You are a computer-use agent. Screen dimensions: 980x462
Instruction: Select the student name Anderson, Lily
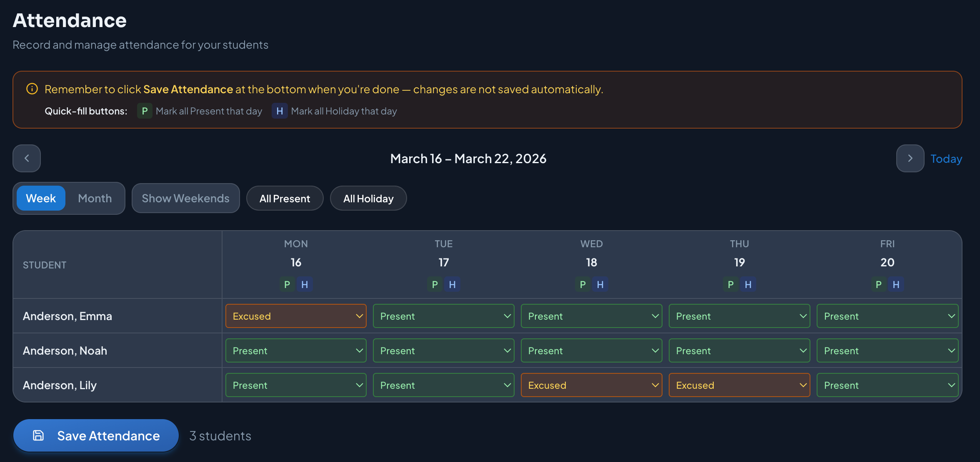pyautogui.click(x=60, y=385)
